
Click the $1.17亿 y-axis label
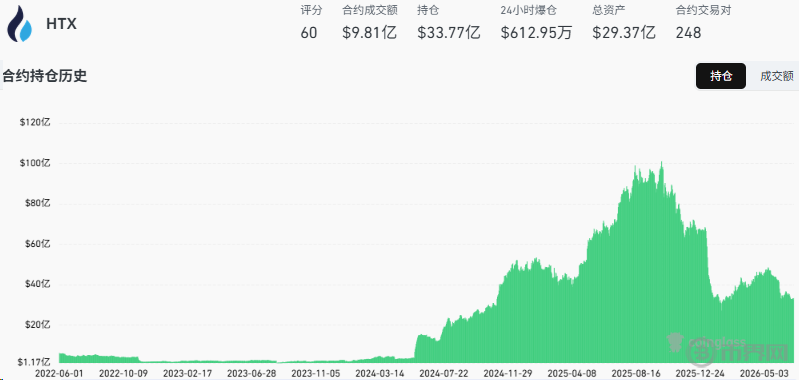click(35, 362)
